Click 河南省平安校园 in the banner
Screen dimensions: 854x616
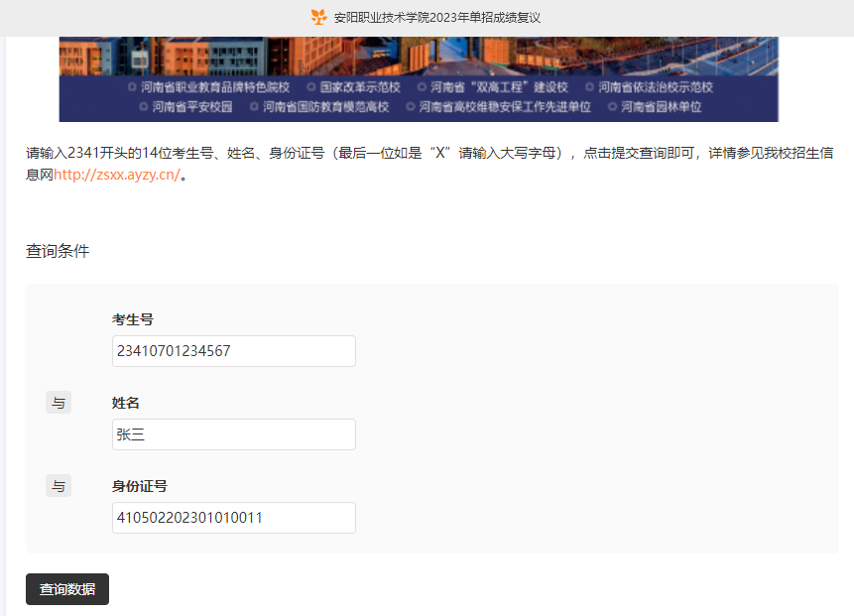tap(188, 106)
